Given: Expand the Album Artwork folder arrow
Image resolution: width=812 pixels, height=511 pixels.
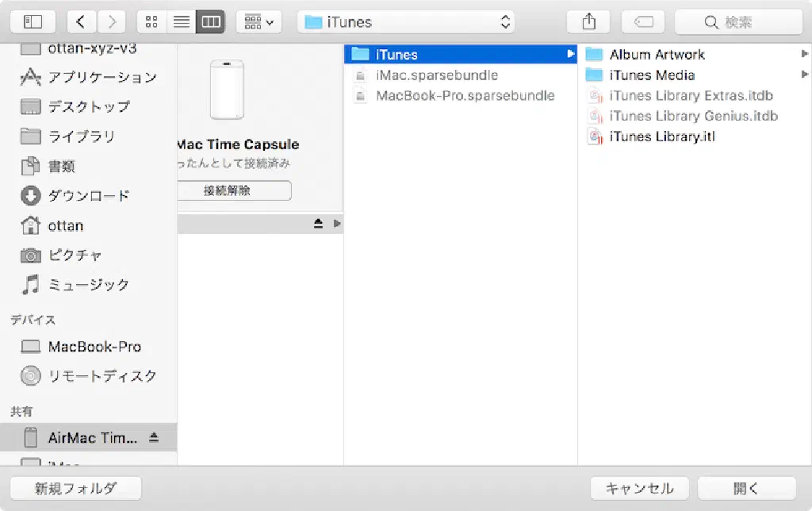Looking at the screenshot, I should click(805, 54).
